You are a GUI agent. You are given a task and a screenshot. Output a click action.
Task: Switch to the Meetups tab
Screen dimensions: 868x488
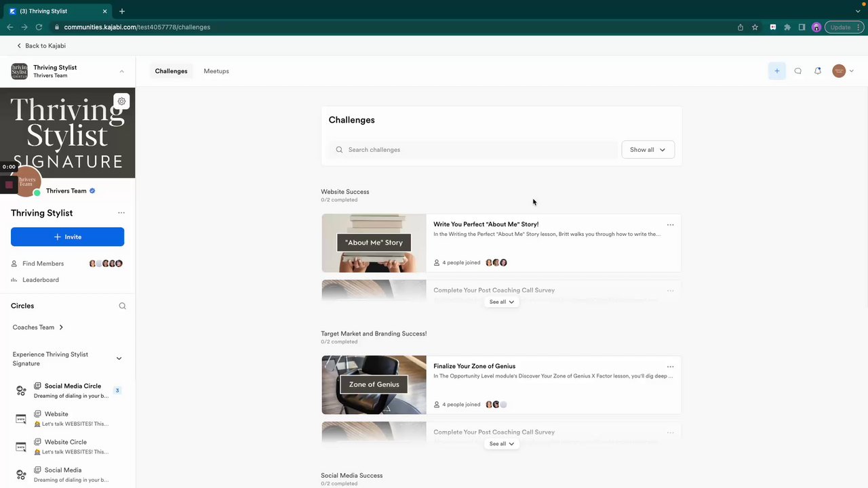pos(216,71)
